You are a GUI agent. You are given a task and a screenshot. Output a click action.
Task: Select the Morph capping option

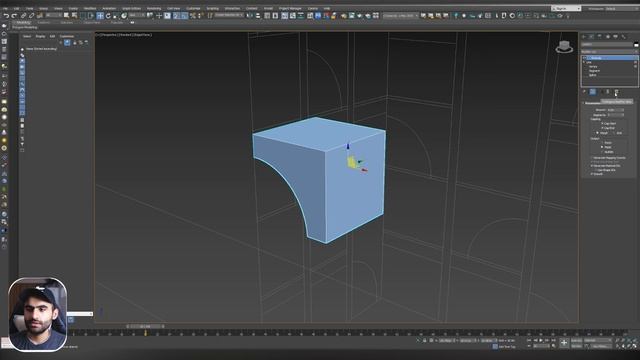click(598, 133)
